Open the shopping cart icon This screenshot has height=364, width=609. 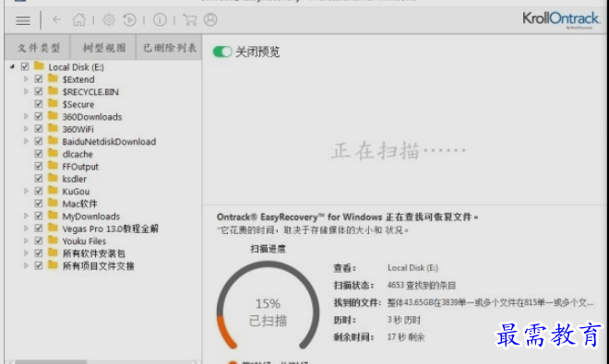(189, 19)
